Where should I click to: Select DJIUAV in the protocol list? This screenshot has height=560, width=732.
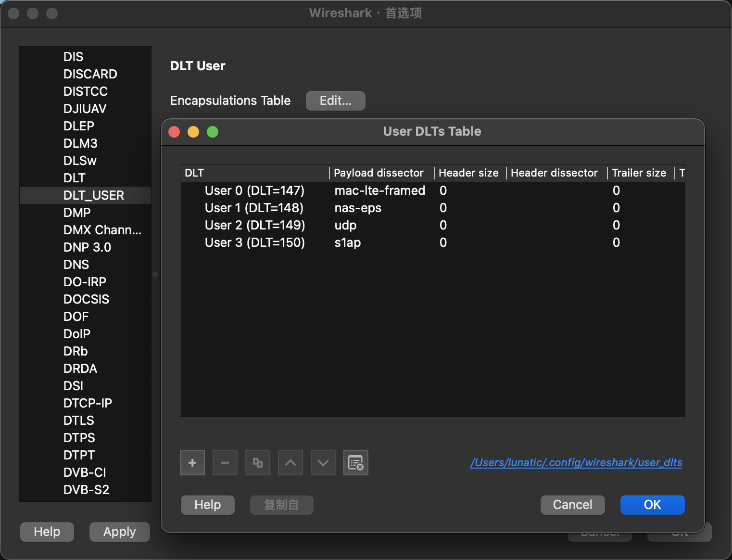(x=86, y=109)
